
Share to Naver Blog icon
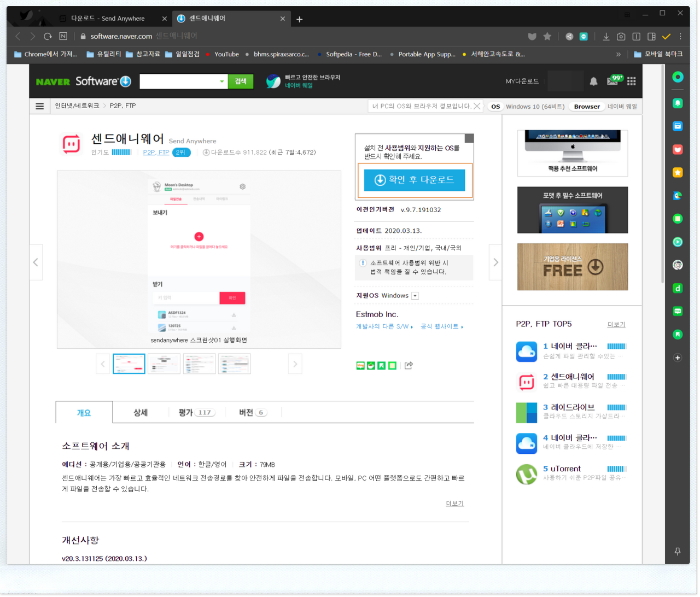click(360, 365)
